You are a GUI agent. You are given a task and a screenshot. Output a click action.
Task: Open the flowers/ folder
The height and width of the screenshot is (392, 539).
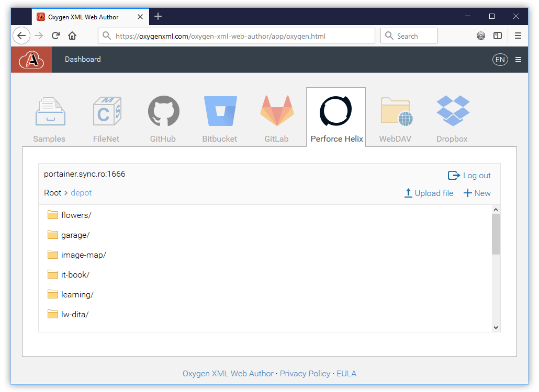coord(69,215)
